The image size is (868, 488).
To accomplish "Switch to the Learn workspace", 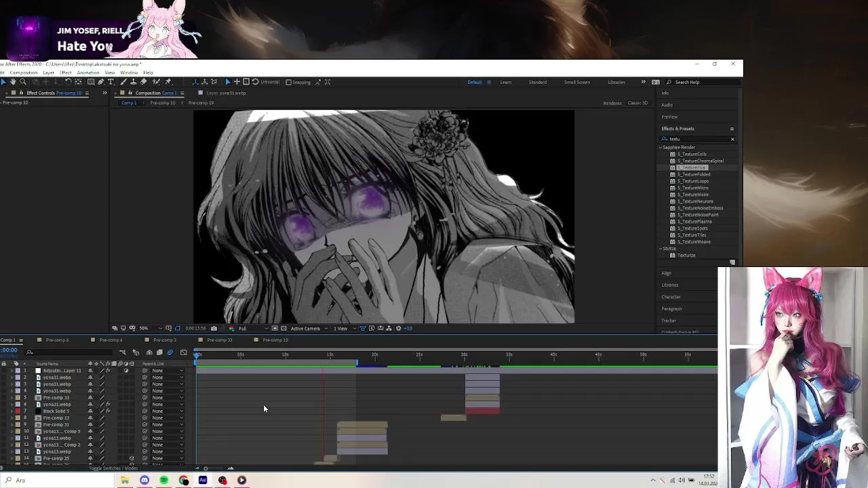I will (506, 82).
